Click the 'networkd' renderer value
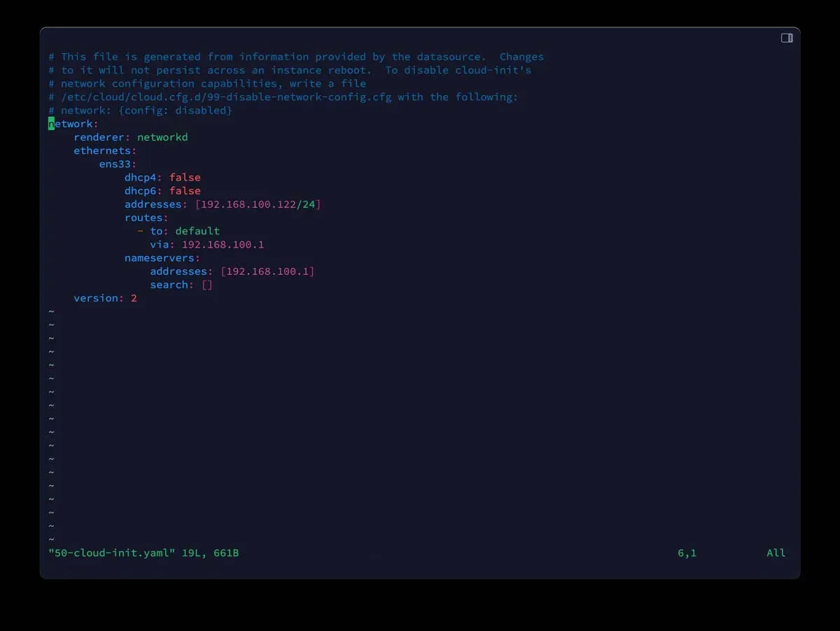The width and height of the screenshot is (840, 631). pos(162,137)
